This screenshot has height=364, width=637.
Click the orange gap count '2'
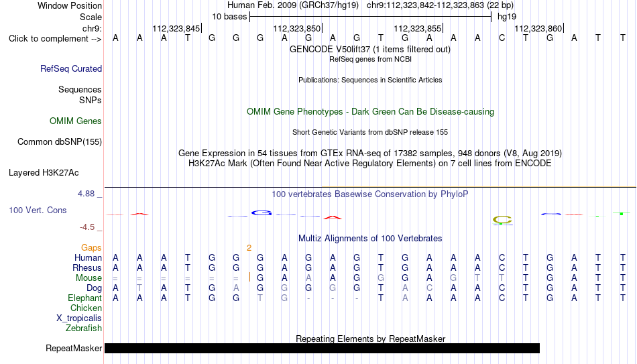[249, 248]
